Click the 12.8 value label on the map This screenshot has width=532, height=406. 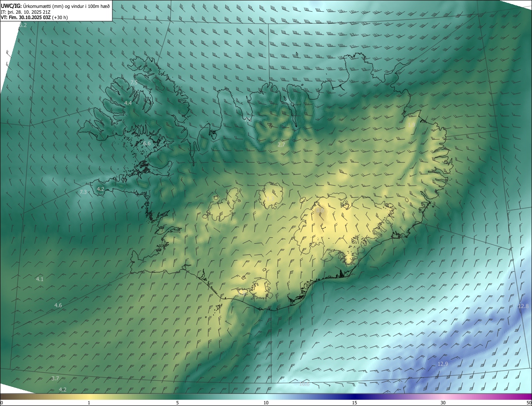[x=523, y=306]
